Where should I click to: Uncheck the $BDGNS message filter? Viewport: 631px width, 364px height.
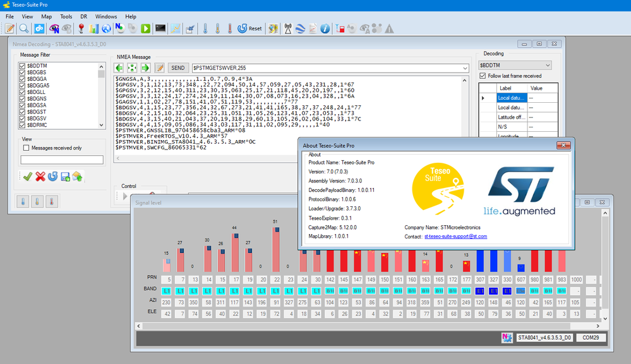pos(23,99)
